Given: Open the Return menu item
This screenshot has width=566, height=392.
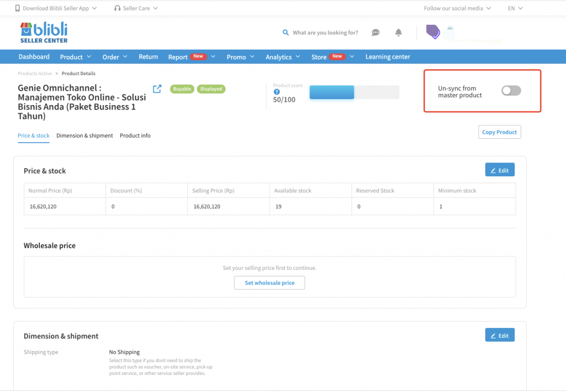Looking at the screenshot, I should pos(148,56).
